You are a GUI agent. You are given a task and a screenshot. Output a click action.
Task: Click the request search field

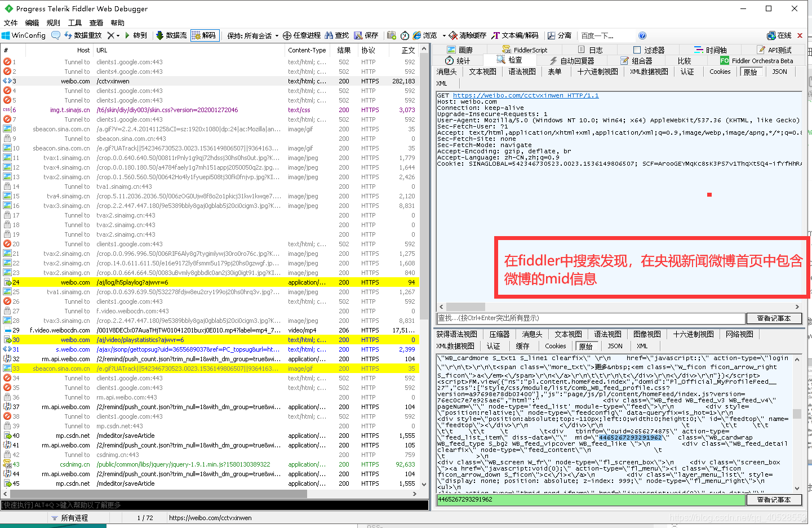tap(591, 318)
